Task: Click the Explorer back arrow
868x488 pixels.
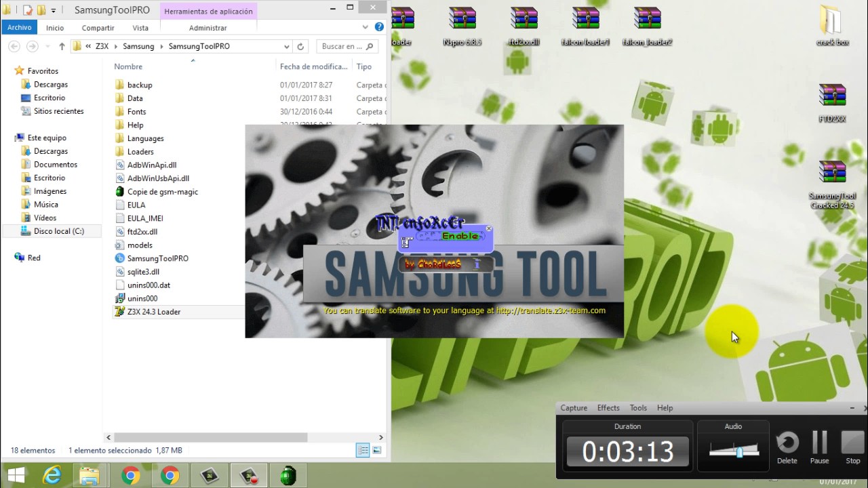Action: coord(14,47)
